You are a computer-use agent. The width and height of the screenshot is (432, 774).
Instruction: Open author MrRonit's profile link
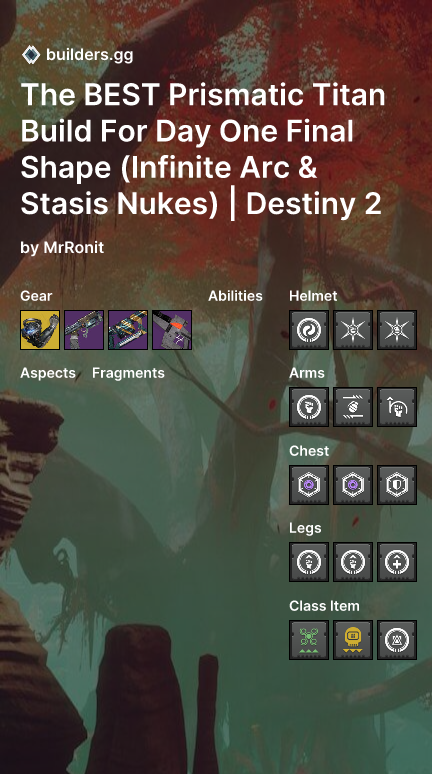[74, 247]
